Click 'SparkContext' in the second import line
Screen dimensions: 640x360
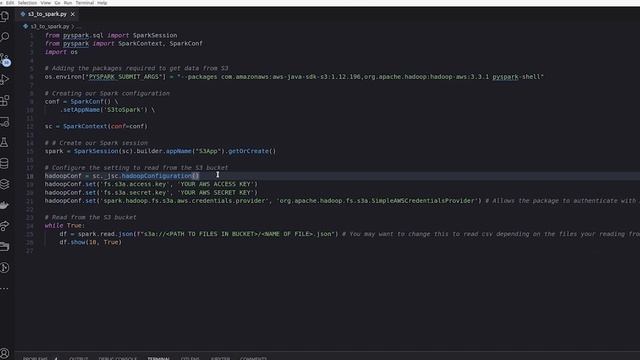point(140,44)
